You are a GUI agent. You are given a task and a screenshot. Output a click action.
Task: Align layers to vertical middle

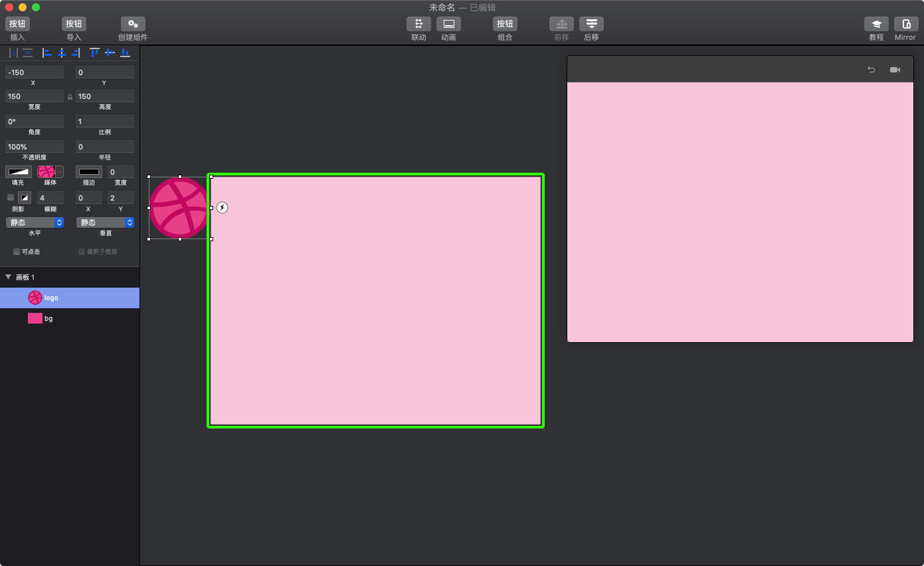pyautogui.click(x=110, y=52)
